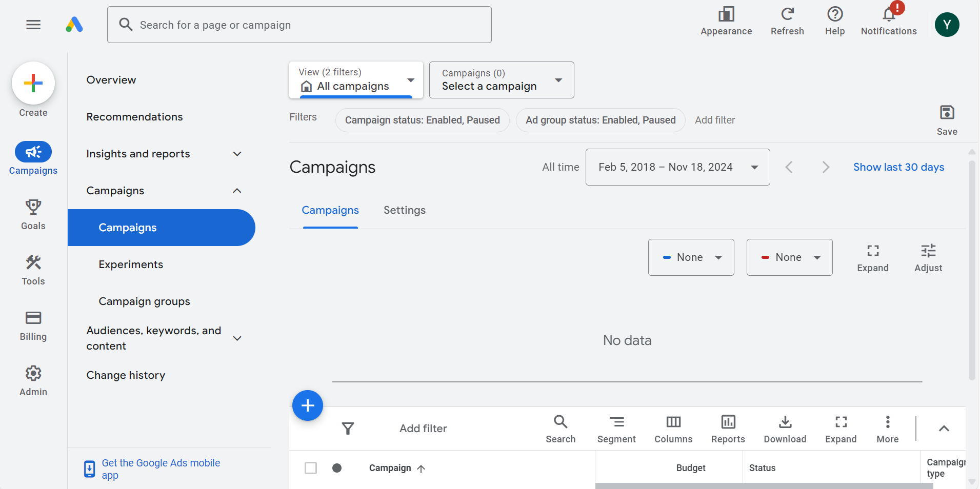Screen dimensions: 980x489
Task: Open the Columns editor icon
Action: tap(673, 422)
